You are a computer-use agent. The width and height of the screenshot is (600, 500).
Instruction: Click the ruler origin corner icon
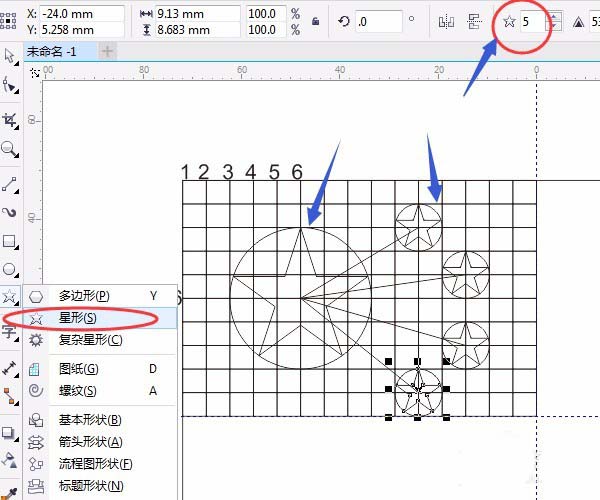click(x=35, y=73)
